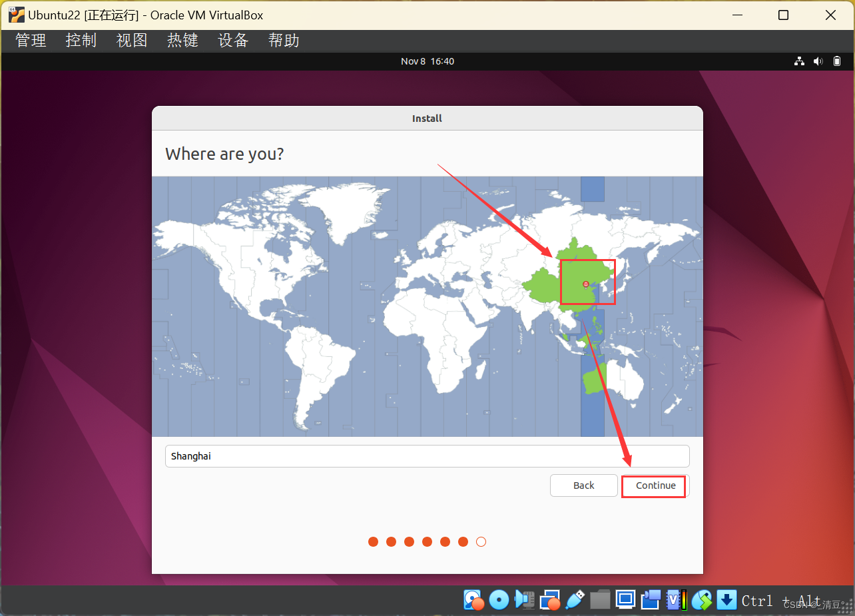Click the CPU virtualization V status icon

point(677,600)
